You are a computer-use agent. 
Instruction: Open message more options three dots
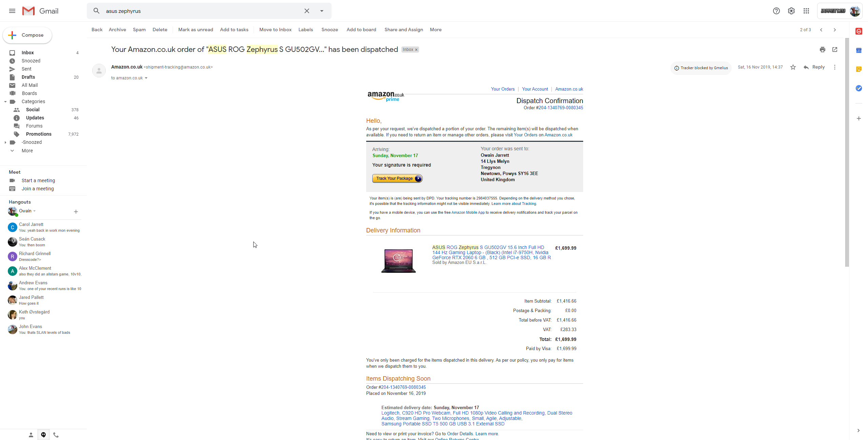pyautogui.click(x=835, y=67)
